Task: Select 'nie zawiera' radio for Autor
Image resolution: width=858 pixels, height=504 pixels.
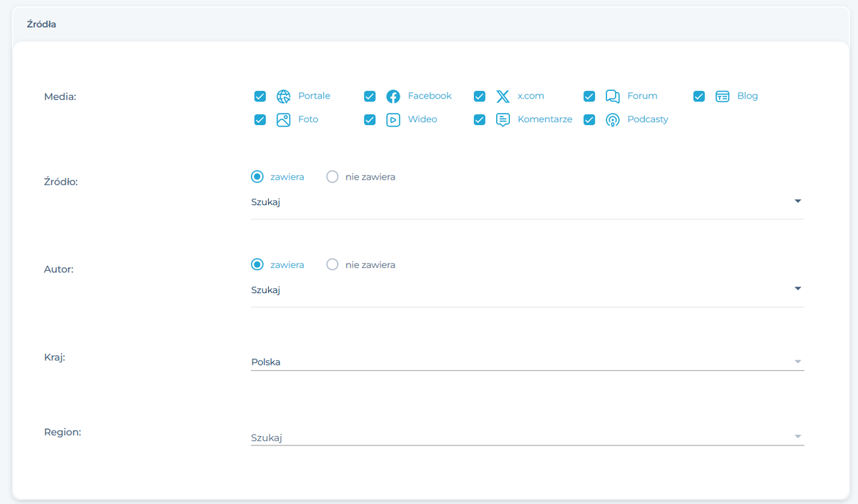Action: [x=332, y=265]
